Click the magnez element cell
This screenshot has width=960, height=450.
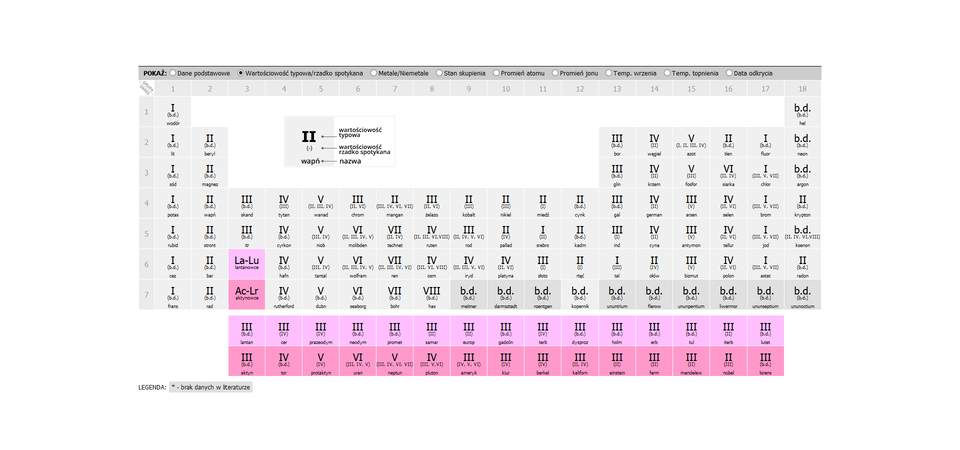tap(209, 173)
